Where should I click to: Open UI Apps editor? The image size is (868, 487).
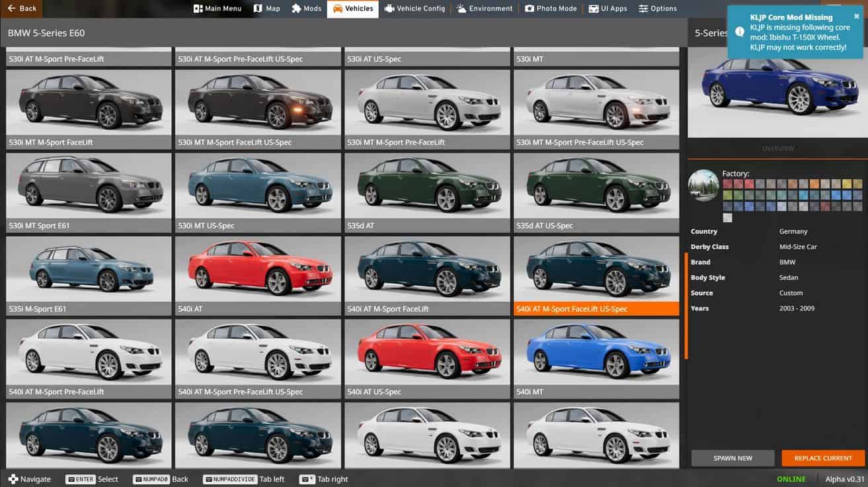coord(608,9)
